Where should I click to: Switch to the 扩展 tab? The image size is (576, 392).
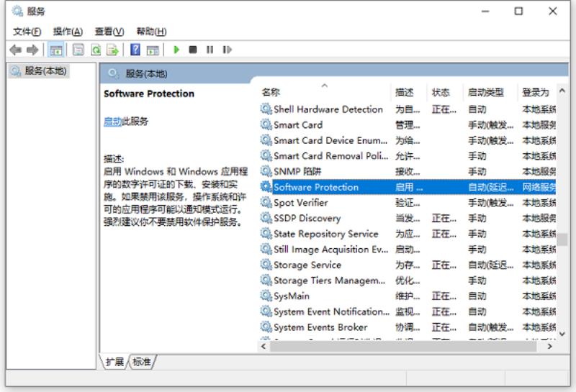pyautogui.click(x=114, y=362)
